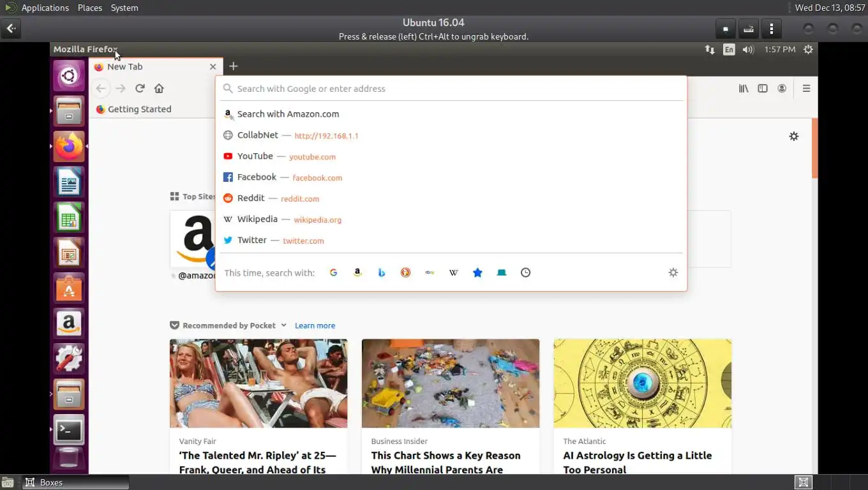Open the Ubuntu sound volume indicator
868x490 pixels.
tap(748, 49)
